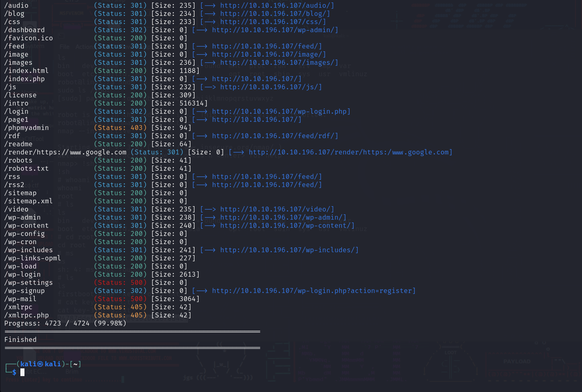
Task: Click the '/readme' path entry
Action: coord(18,144)
